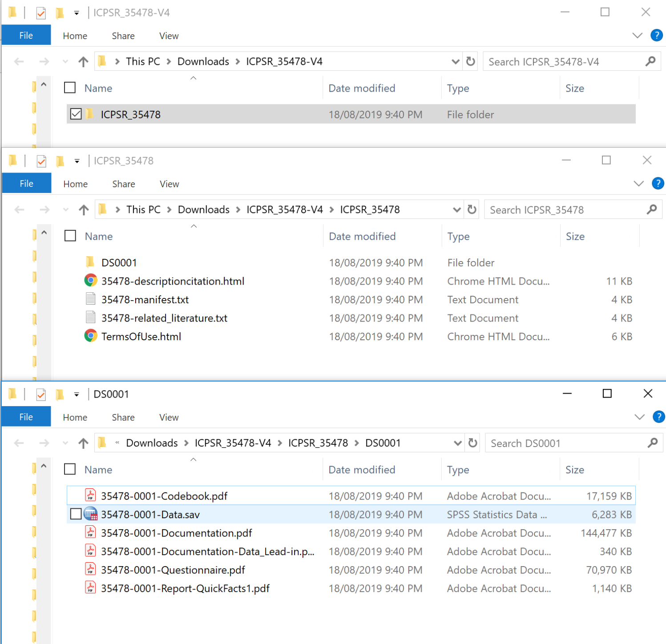666x644 pixels.
Task: Click Downloads breadcrumb in ICPSR_35478-V4 window
Action: point(203,61)
